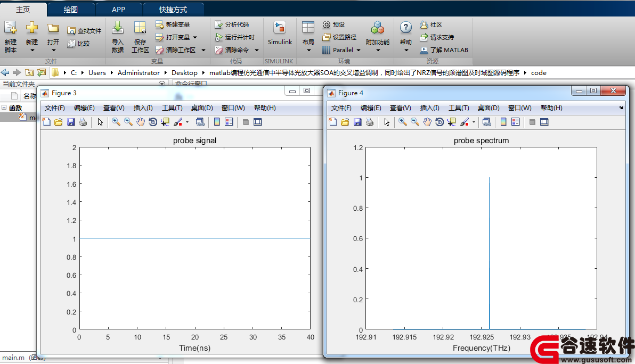Switch to the 绘图 ribbon tab

tap(70, 10)
